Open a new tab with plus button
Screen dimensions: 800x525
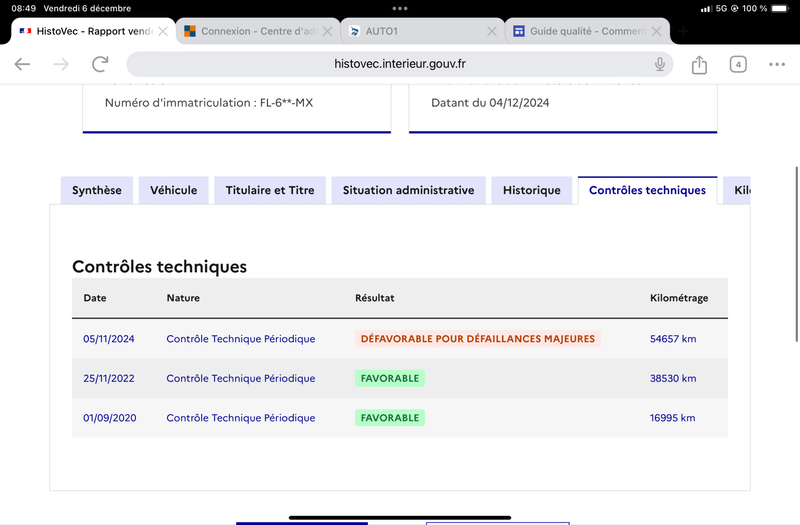tap(684, 31)
